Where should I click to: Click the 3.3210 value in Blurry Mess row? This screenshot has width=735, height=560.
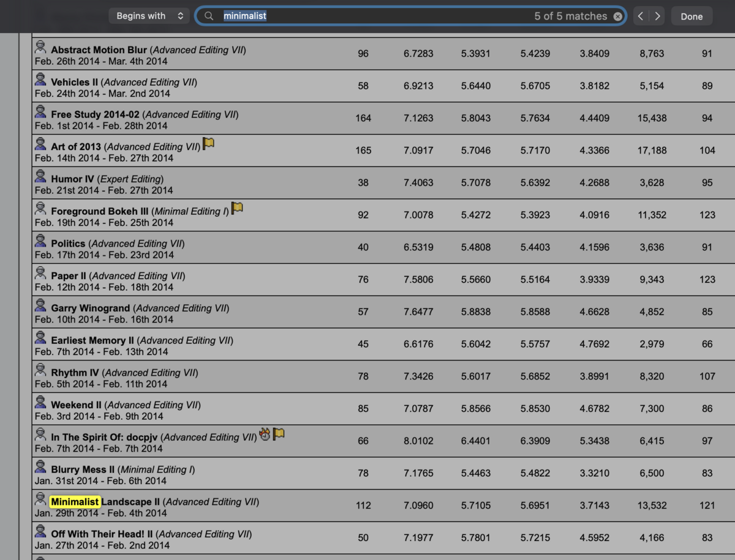pyautogui.click(x=595, y=474)
